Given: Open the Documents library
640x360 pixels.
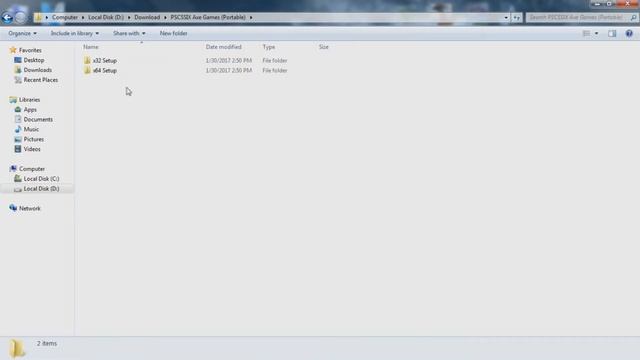Looking at the screenshot, I should [38, 120].
